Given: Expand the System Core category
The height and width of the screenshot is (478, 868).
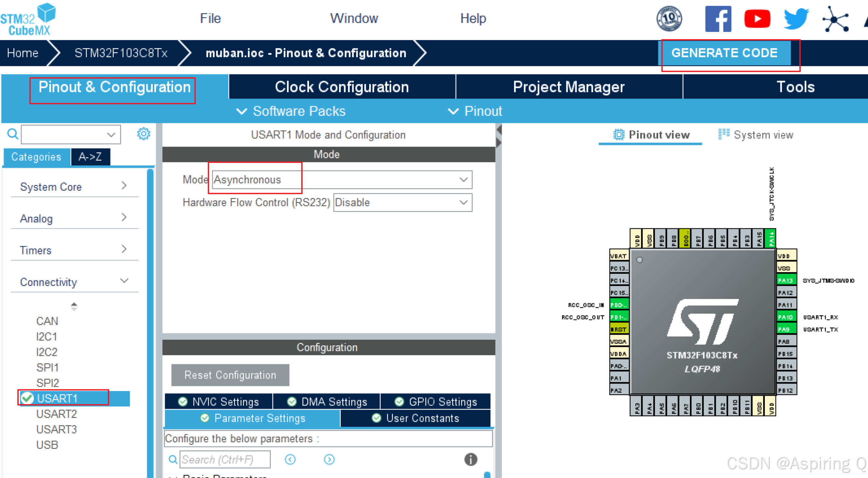Looking at the screenshot, I should pos(75,186).
